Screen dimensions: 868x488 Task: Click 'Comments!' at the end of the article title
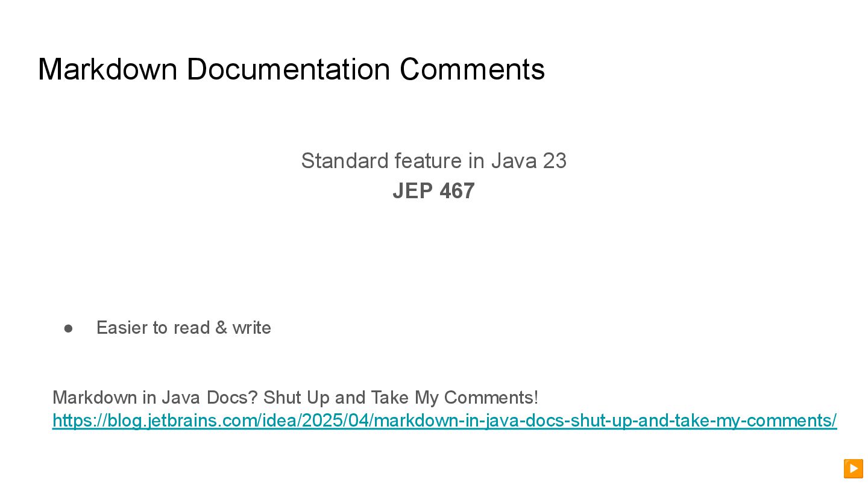coord(491,398)
